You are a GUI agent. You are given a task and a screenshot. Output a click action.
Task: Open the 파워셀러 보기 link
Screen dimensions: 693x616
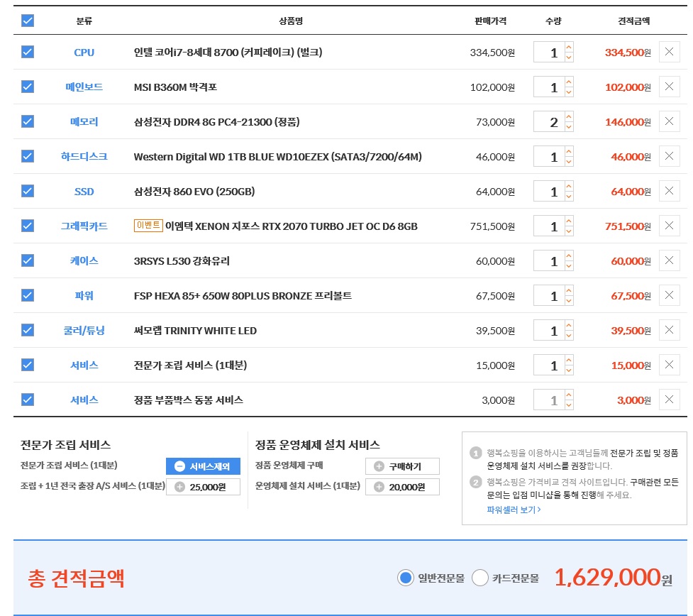pos(514,510)
